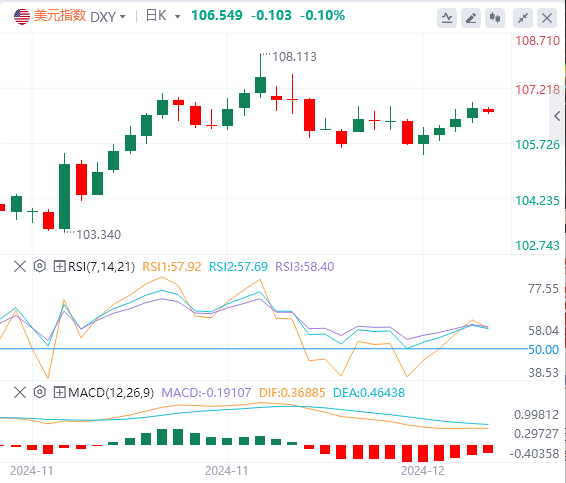This screenshot has width=566, height=483.
Task: Open RSI indicator settings gear
Action: tap(40, 266)
